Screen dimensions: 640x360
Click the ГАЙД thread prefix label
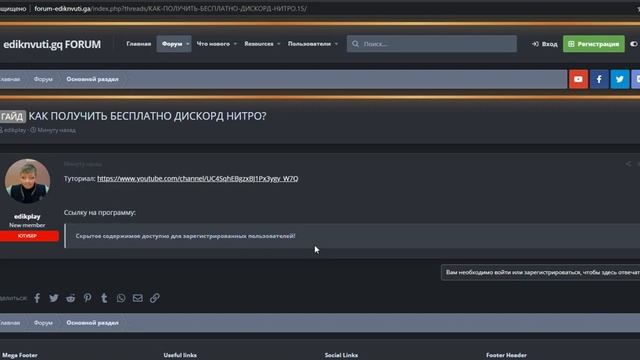[12, 116]
